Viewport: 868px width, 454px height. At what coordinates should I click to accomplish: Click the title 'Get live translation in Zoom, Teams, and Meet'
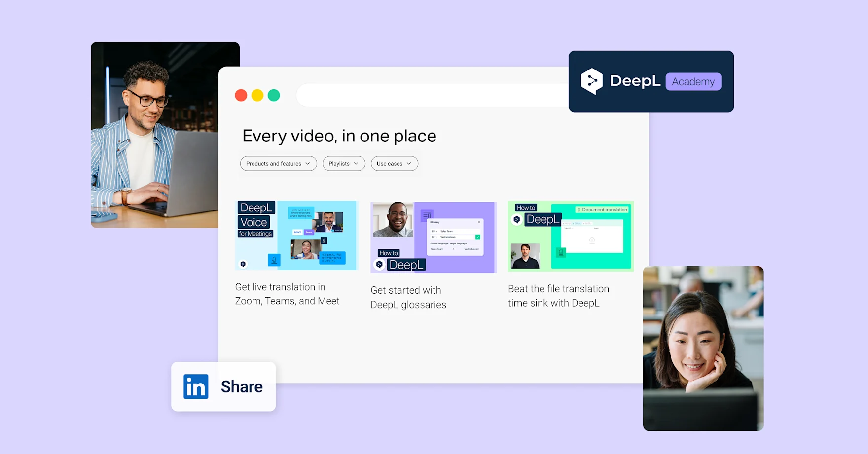pos(288,294)
